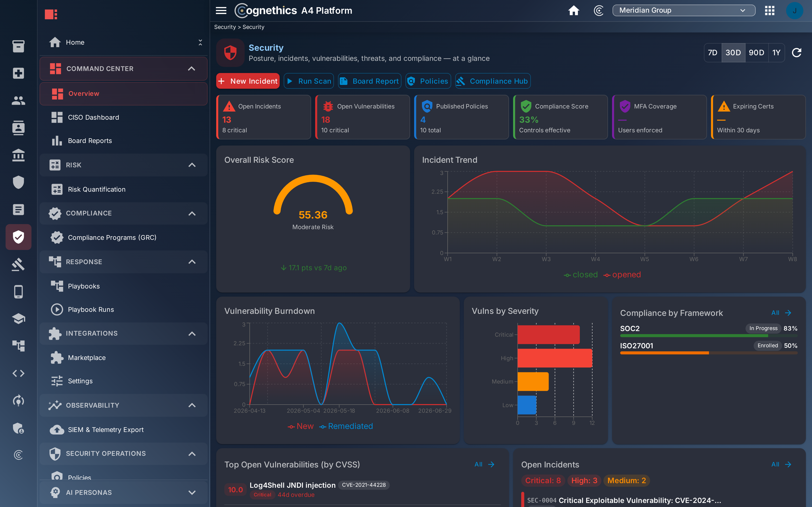Screen dimensions: 812x507
Task: Open the user avatar J
Action: (794, 11)
